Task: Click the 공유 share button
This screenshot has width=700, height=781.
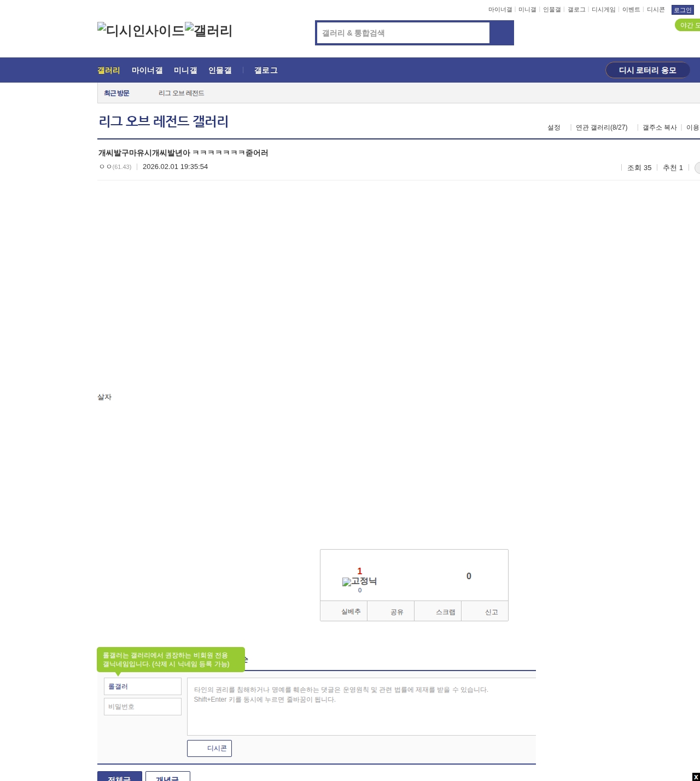Action: coord(391,611)
